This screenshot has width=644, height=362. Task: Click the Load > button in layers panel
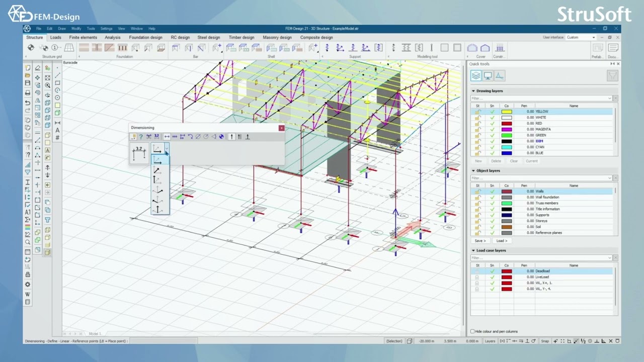502,241
